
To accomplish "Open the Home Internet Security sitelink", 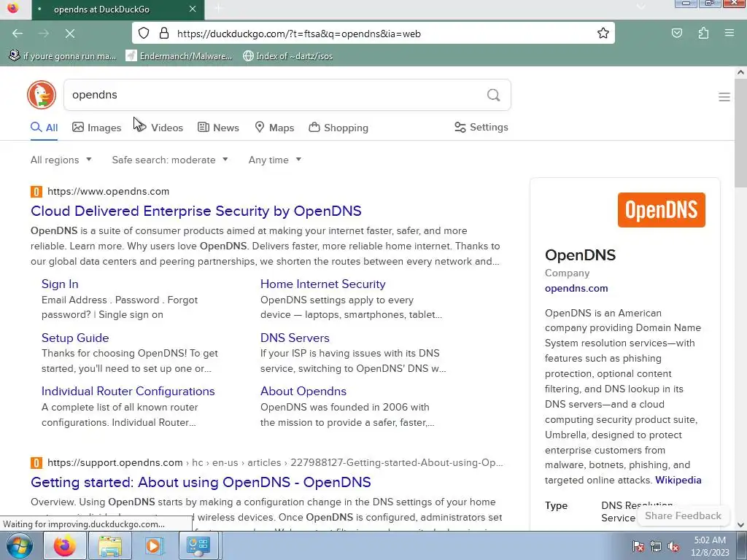I will [323, 284].
